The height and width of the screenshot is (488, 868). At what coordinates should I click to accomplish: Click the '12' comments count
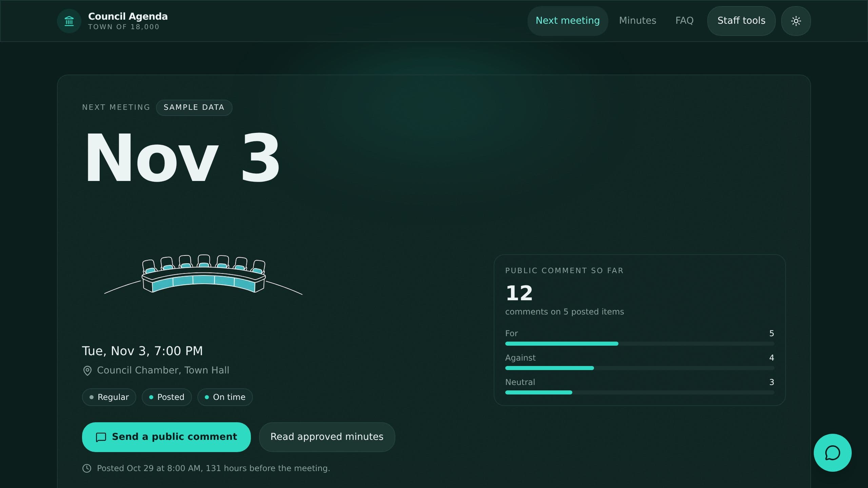point(519,293)
